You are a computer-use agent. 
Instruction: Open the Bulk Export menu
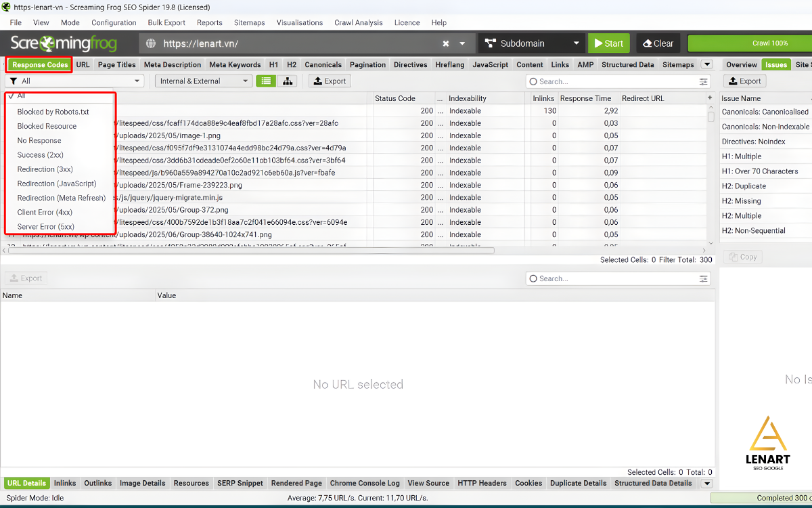point(166,22)
